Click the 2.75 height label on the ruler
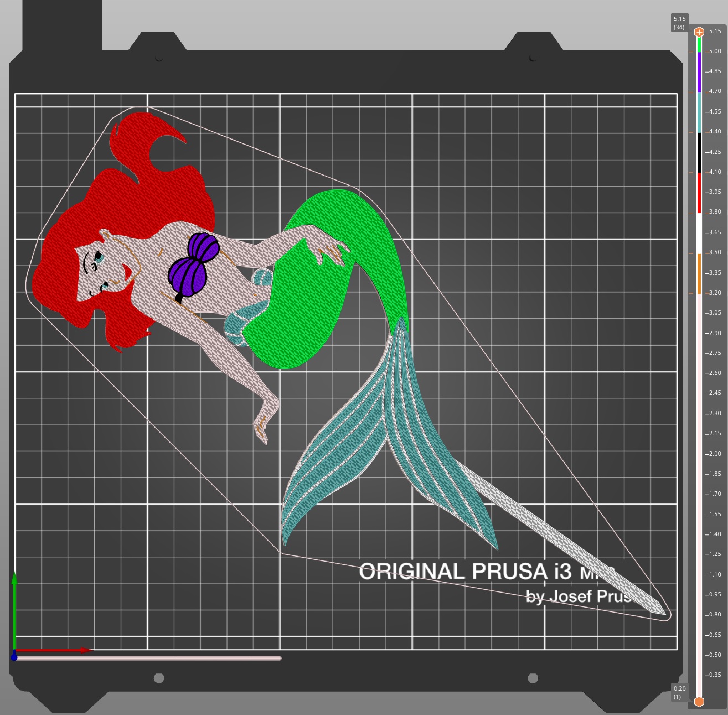The width and height of the screenshot is (728, 715). pos(715,353)
